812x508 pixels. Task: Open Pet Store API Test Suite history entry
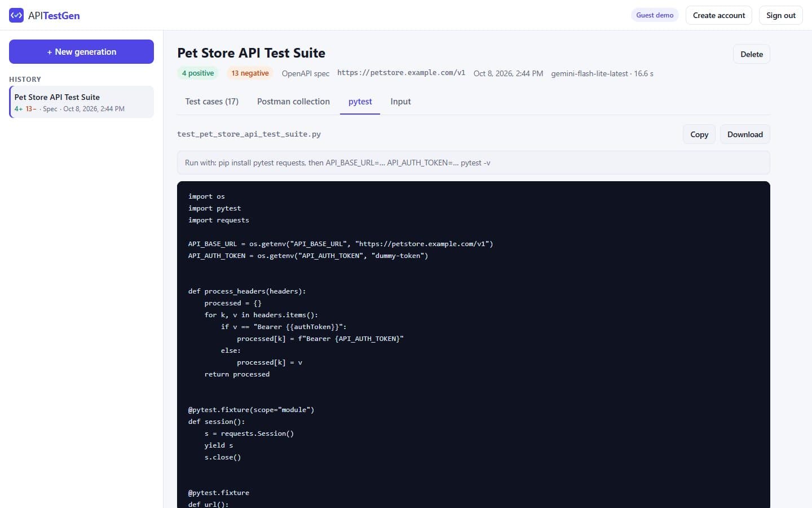81,102
